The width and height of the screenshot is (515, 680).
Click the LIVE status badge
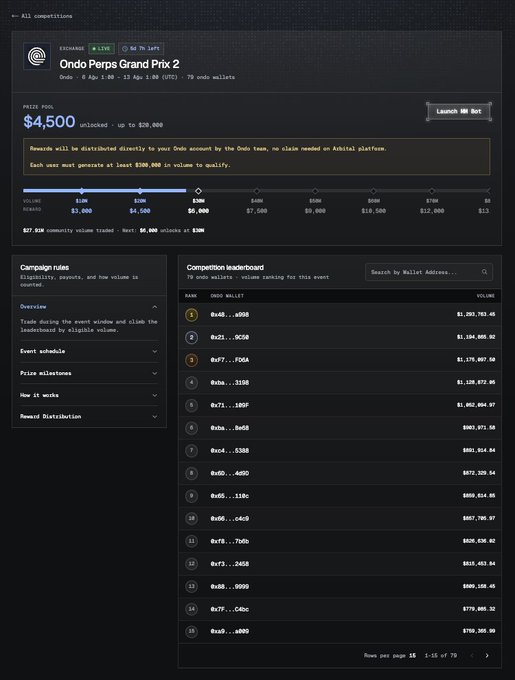coord(101,49)
